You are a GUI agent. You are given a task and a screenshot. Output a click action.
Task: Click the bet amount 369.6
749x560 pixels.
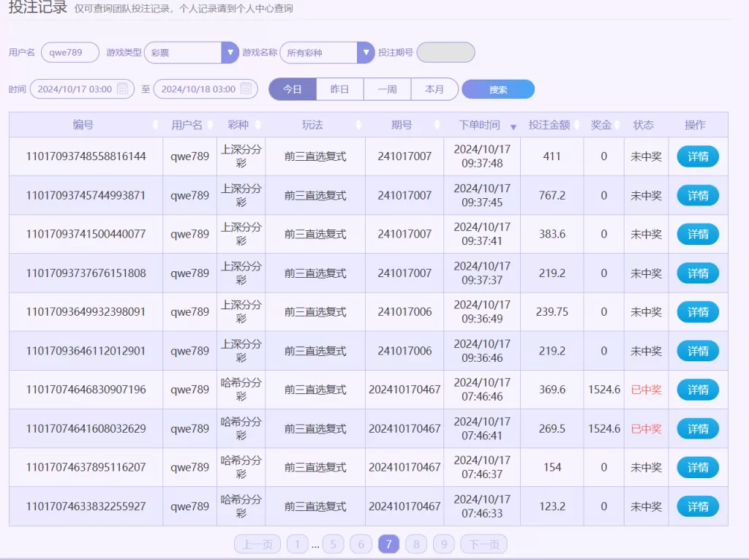(552, 390)
